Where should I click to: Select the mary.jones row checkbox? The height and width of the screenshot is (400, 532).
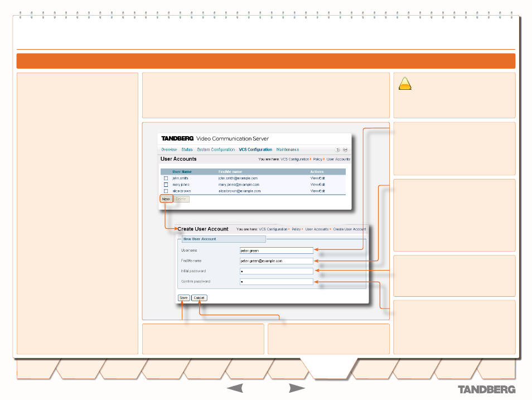(x=166, y=185)
